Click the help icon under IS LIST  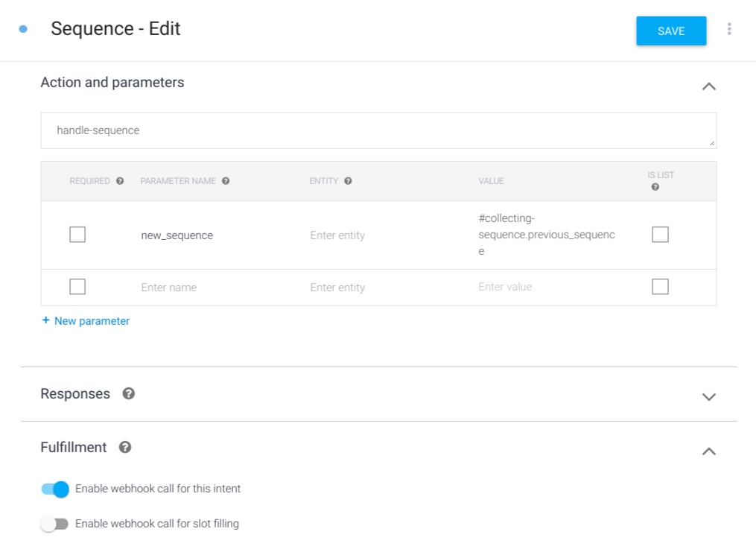click(655, 187)
